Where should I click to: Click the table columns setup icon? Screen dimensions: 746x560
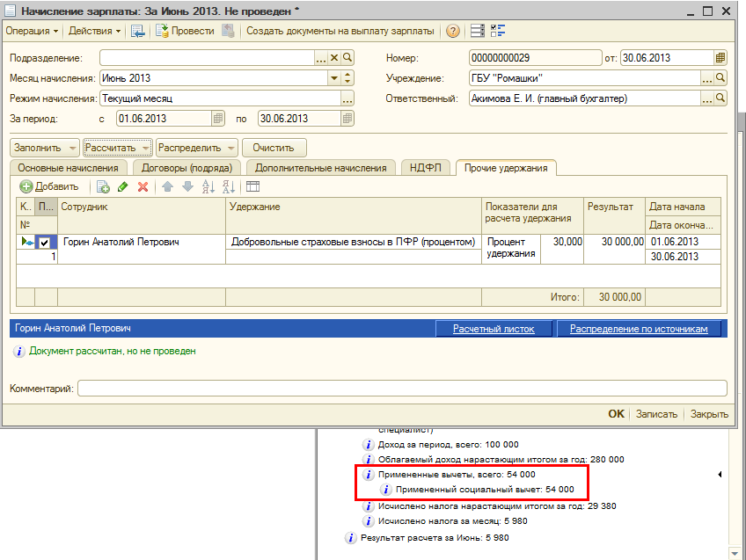point(252,187)
